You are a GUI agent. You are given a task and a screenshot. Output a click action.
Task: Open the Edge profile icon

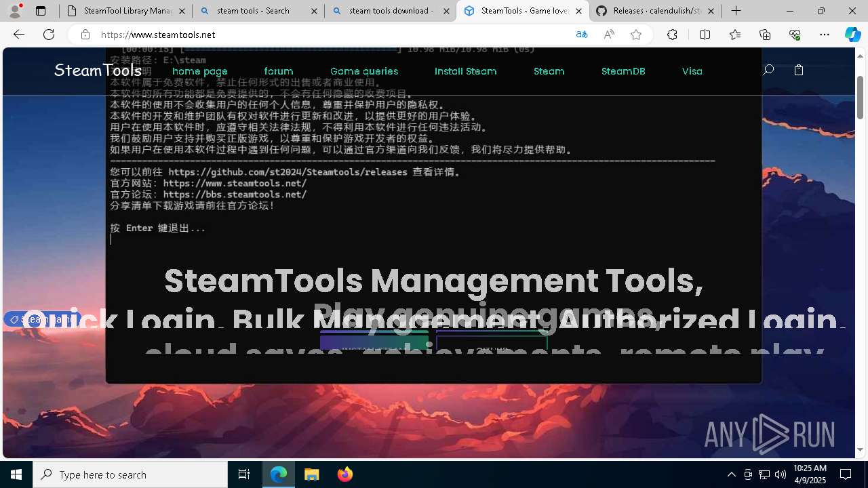coord(15,11)
